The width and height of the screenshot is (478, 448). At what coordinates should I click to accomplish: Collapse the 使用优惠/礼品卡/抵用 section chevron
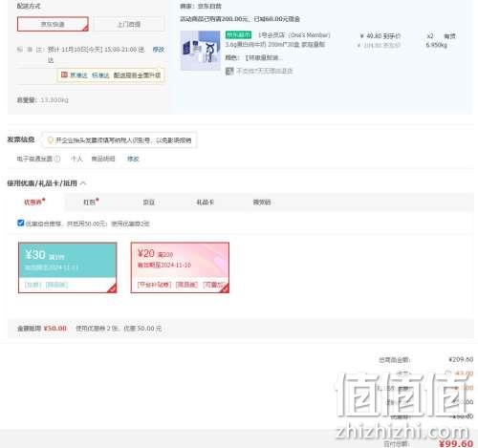coord(83,183)
